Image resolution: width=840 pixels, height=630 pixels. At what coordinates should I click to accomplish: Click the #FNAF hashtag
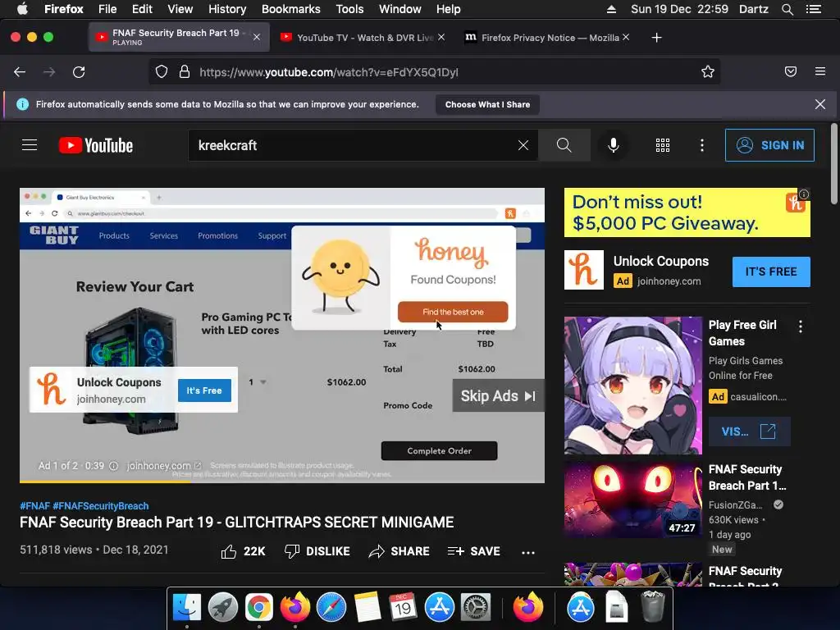(x=34, y=505)
